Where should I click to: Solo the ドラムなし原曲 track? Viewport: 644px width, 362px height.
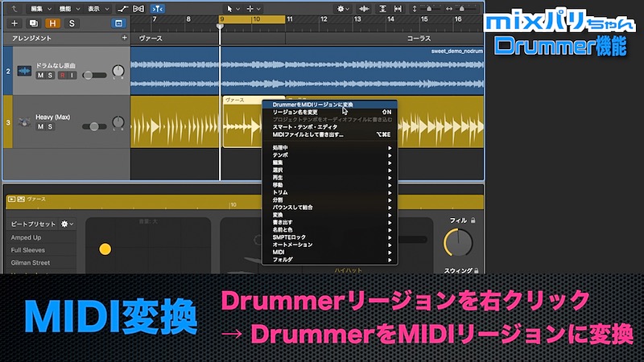[x=50, y=75]
